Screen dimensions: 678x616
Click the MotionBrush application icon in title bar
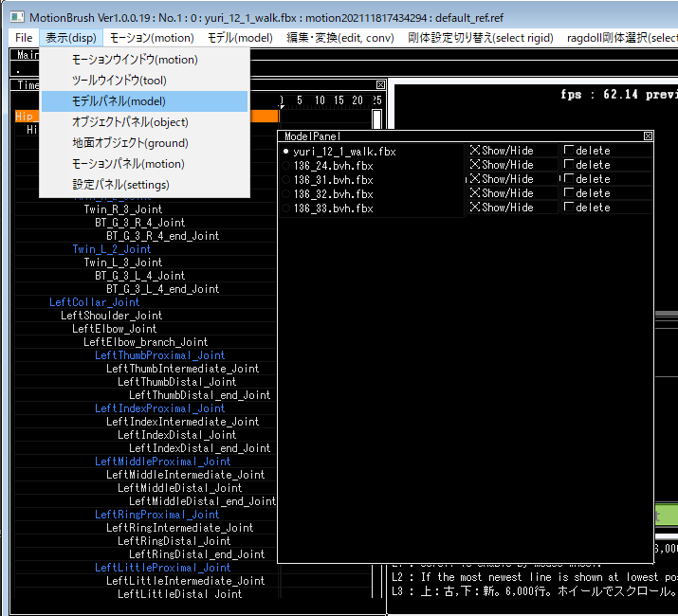(16, 17)
